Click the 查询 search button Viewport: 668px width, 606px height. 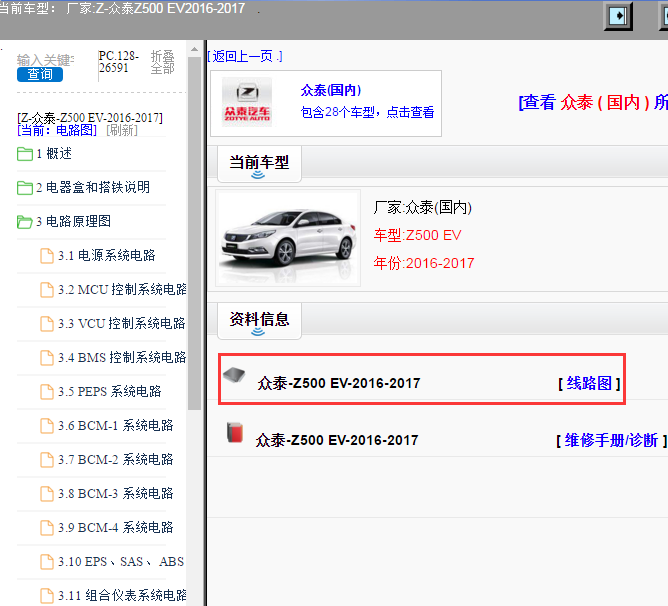pos(40,74)
